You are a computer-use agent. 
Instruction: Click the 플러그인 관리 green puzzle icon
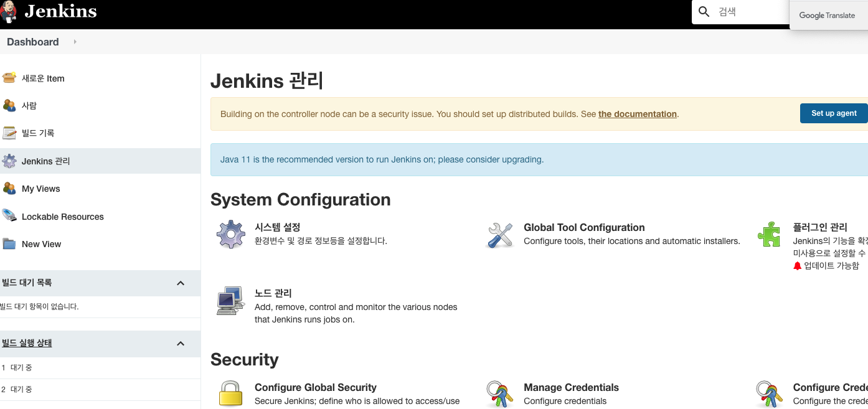point(769,235)
